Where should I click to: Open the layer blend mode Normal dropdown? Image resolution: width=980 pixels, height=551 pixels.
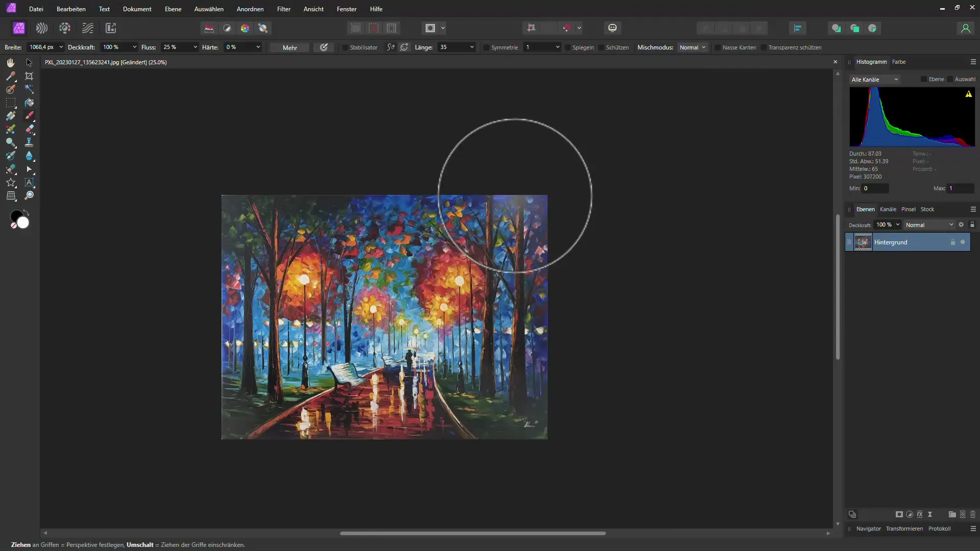point(929,225)
